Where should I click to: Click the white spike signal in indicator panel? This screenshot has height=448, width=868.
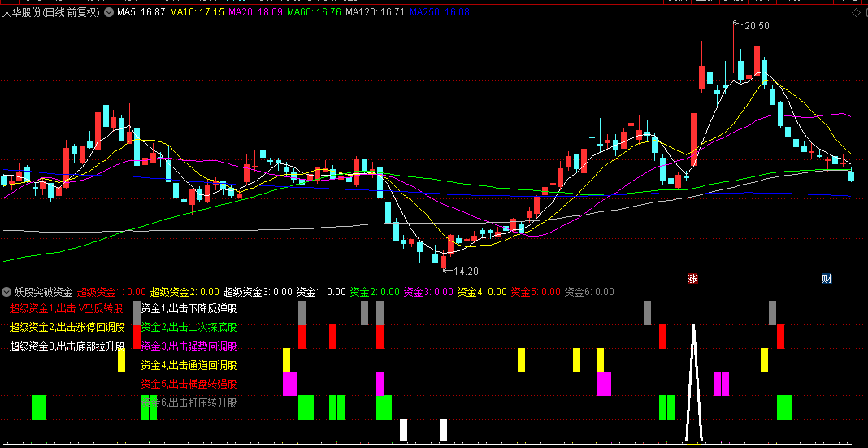point(693,383)
